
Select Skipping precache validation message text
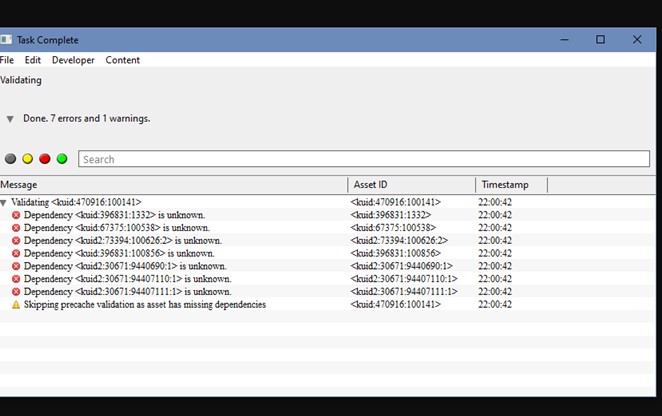pos(145,305)
